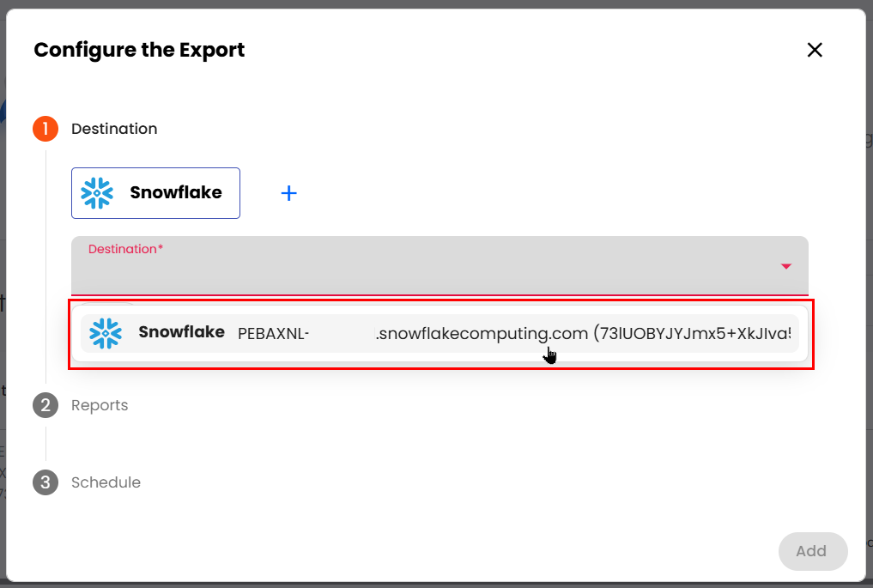
Task: Close the Configure the Export dialog
Action: [815, 50]
